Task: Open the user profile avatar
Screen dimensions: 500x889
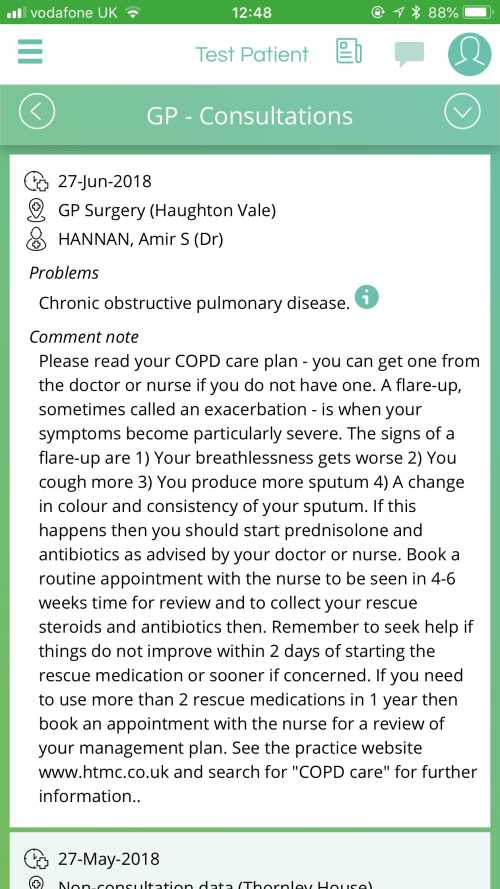Action: point(469,54)
